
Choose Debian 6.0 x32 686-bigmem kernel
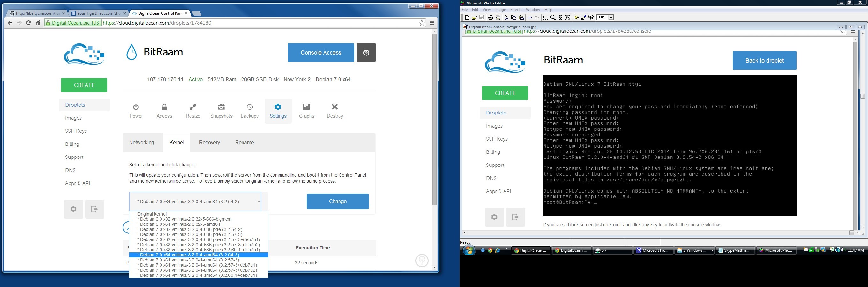tap(199, 219)
